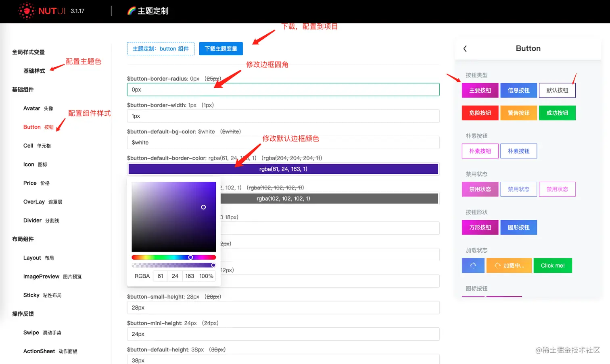Open the ImagePreview 图片预览 item

coord(41,276)
